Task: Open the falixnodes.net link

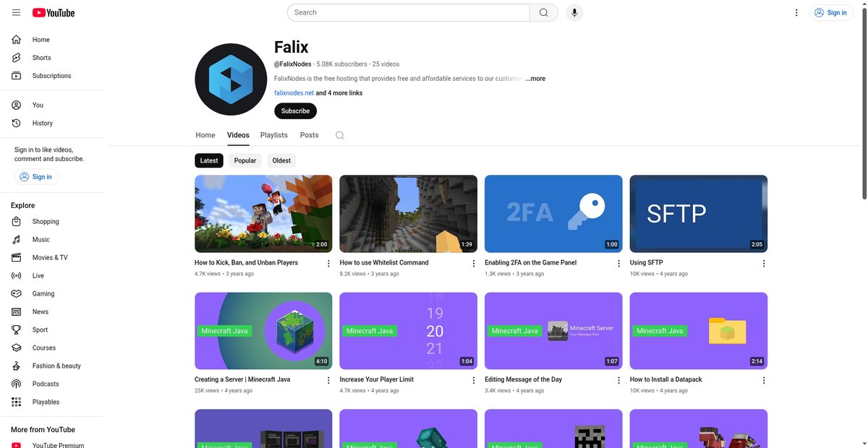Action: pos(294,93)
